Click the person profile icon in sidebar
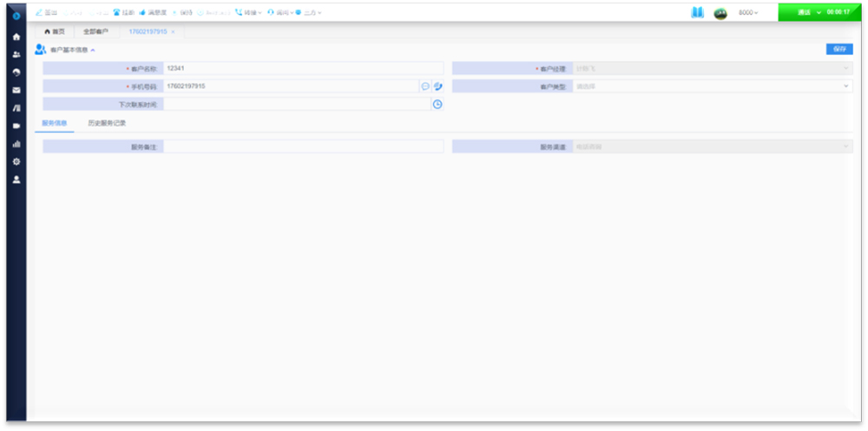The height and width of the screenshot is (431, 868). pyautogui.click(x=16, y=180)
